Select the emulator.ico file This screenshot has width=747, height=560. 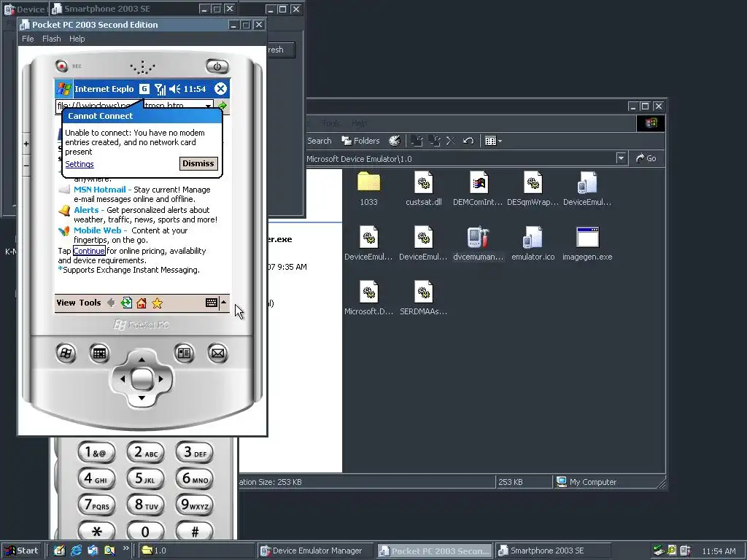[x=533, y=244]
